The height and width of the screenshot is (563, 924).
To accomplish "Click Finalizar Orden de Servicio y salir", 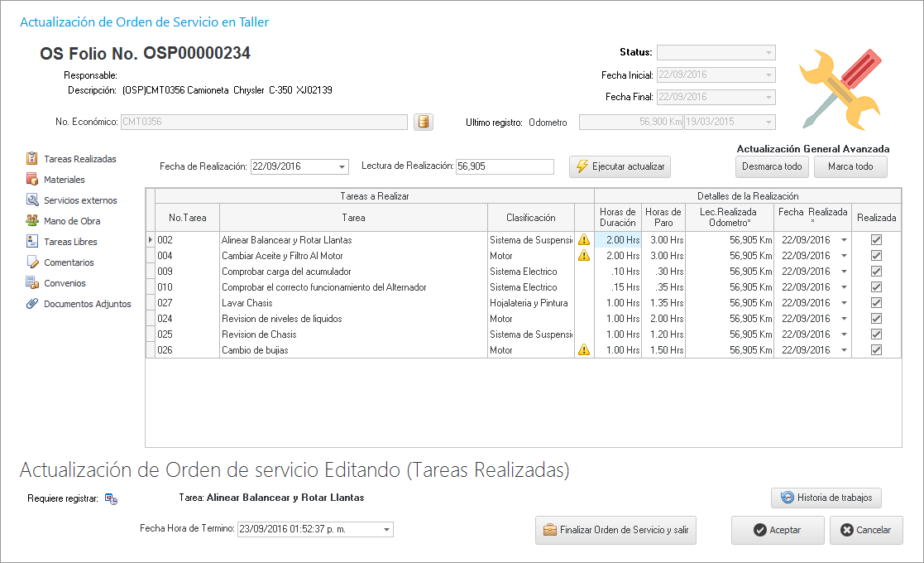I will [615, 530].
